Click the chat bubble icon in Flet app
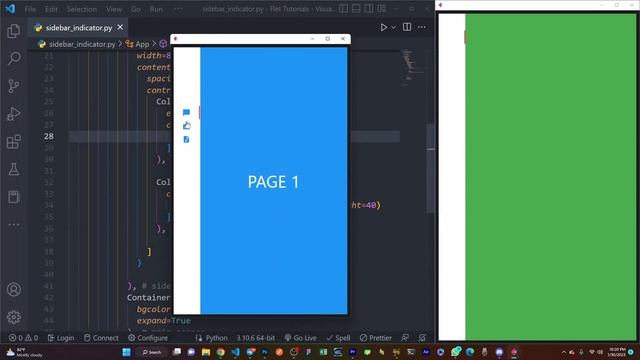The width and height of the screenshot is (640, 360). click(x=187, y=112)
